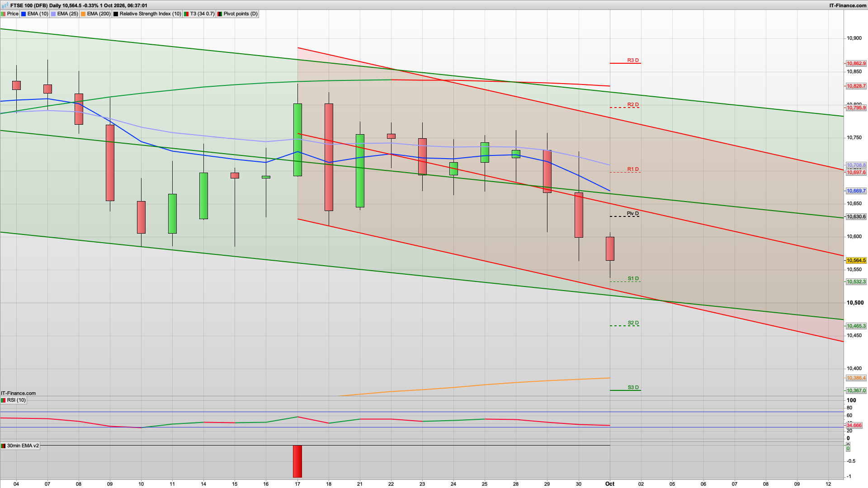
Task: Click the 17 date label on the time axis
Action: click(x=297, y=484)
